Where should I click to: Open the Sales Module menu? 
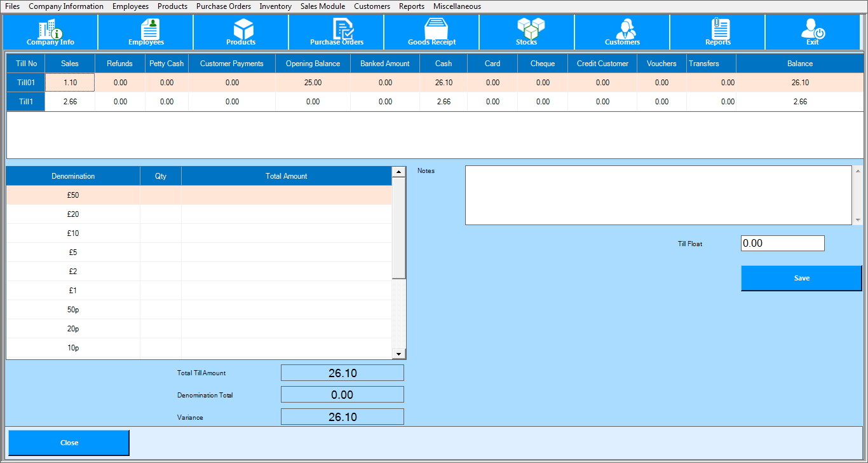pyautogui.click(x=323, y=6)
